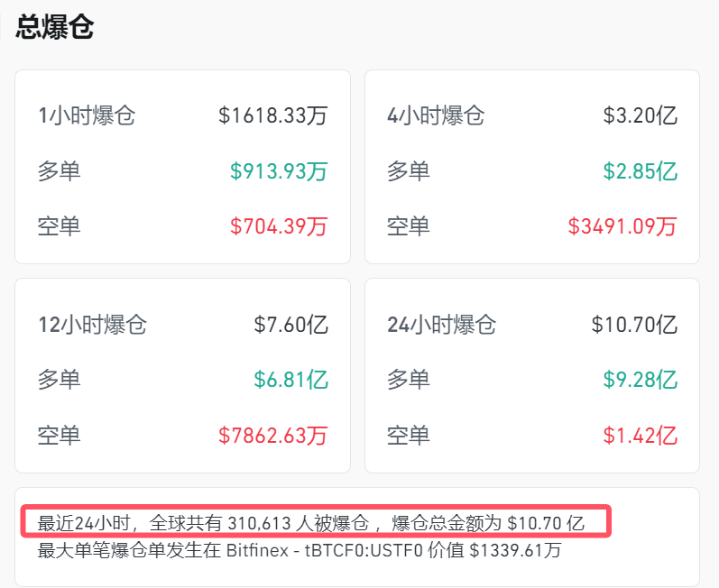
Task: Click the red short value $1.42亿
Action: point(640,435)
